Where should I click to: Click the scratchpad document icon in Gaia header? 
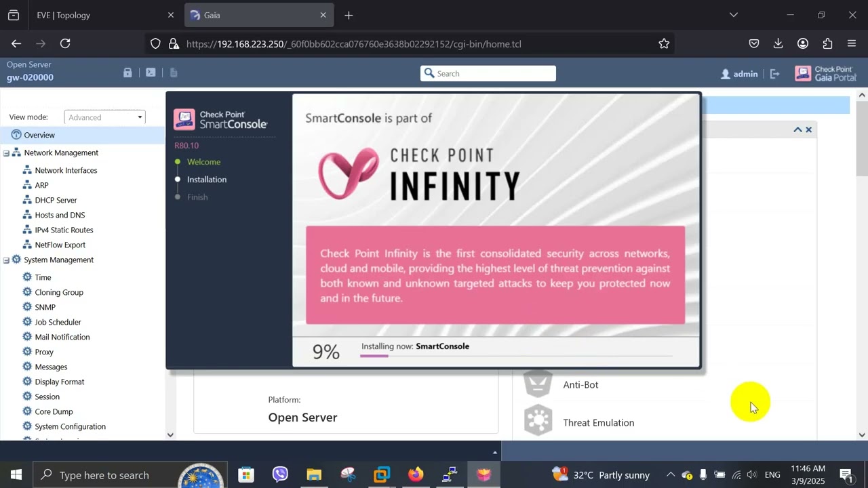coord(174,73)
